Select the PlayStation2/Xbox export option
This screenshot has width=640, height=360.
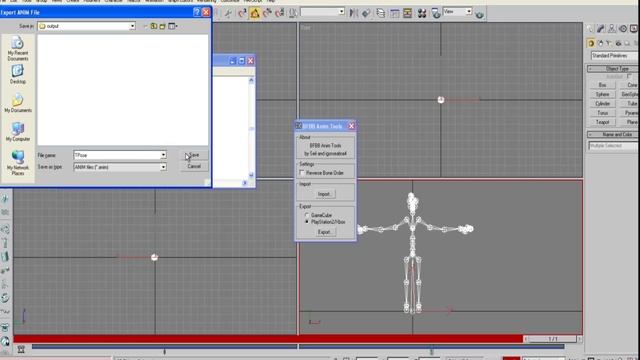coord(307,222)
